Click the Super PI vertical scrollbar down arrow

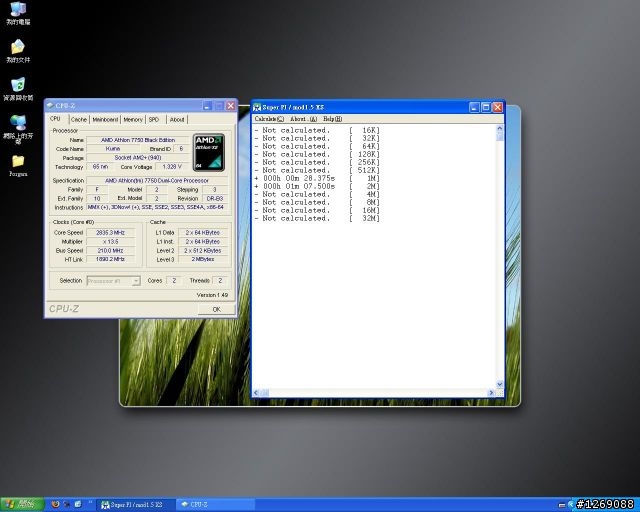click(x=500, y=384)
